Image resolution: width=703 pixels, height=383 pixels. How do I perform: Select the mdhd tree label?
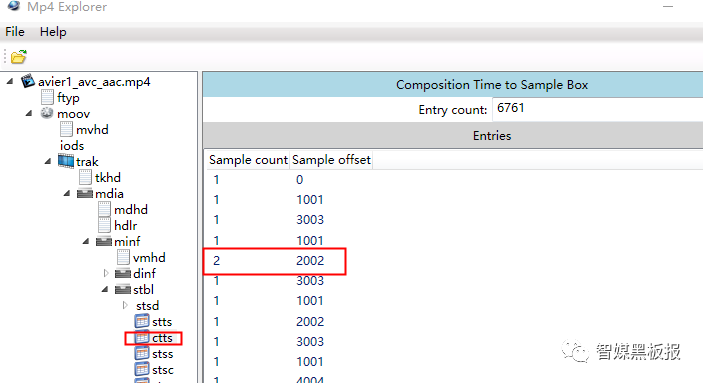pos(130,209)
